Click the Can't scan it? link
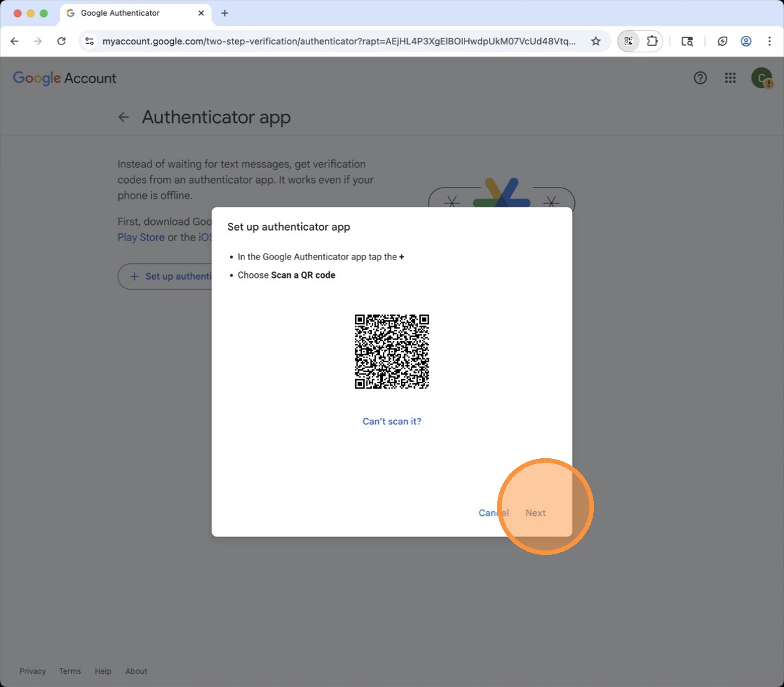The height and width of the screenshot is (687, 784). [392, 422]
